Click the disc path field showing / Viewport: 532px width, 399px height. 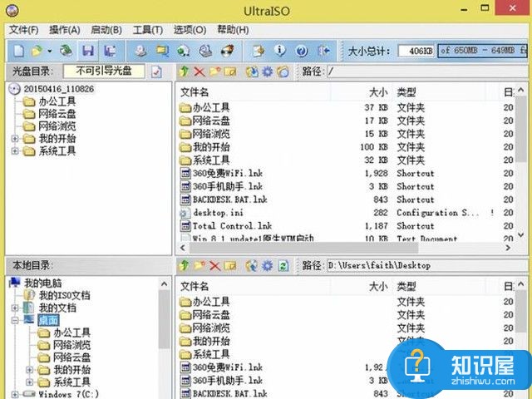(427, 71)
